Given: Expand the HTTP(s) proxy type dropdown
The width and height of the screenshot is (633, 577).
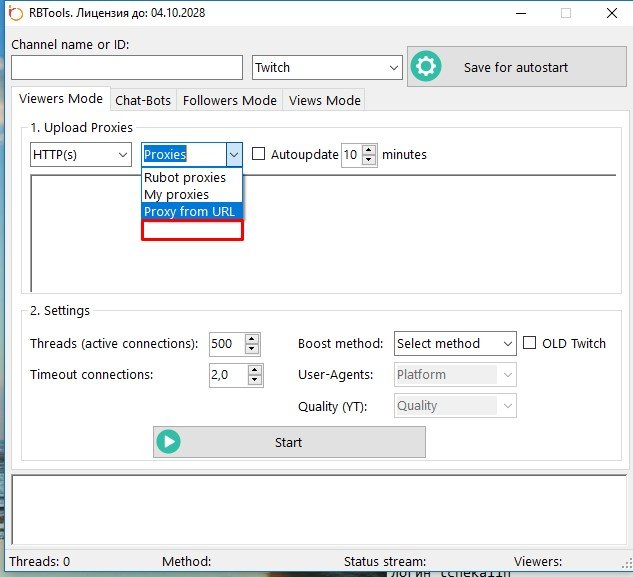Looking at the screenshot, I should tap(81, 155).
